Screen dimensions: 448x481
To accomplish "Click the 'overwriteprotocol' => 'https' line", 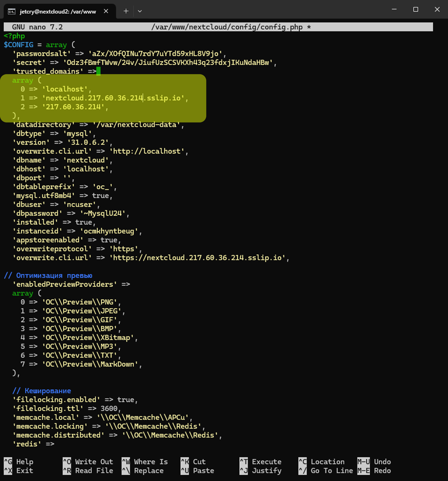I will point(77,249).
